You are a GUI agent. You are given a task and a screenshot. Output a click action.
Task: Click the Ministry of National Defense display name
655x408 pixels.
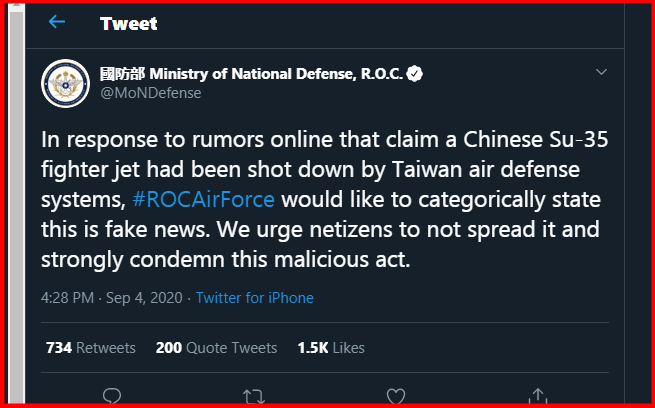pyautogui.click(x=251, y=74)
